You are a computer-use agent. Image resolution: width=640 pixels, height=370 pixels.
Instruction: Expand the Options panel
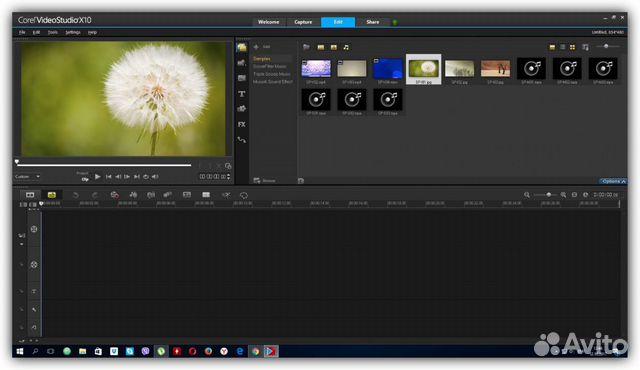613,181
